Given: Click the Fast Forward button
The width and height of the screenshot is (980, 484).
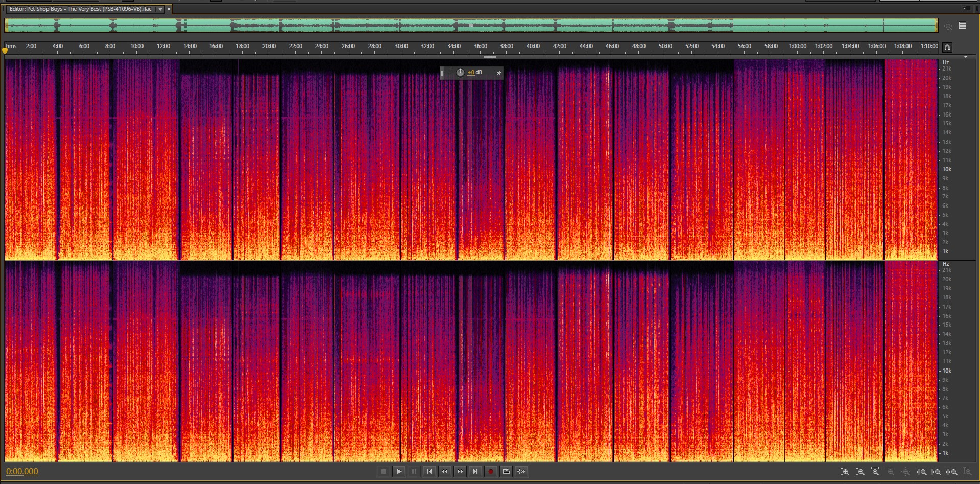Looking at the screenshot, I should [460, 472].
